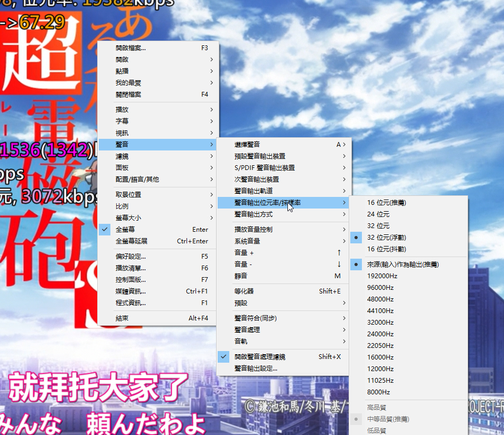The height and width of the screenshot is (435, 504).
Task: Open the 我的最愛 submenu
Action: point(158,83)
